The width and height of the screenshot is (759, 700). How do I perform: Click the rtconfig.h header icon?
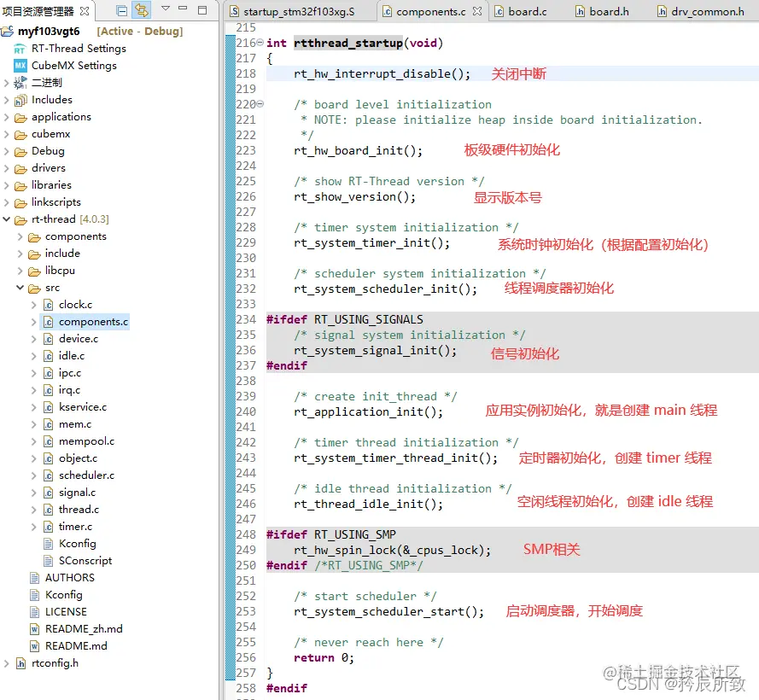coord(20,663)
